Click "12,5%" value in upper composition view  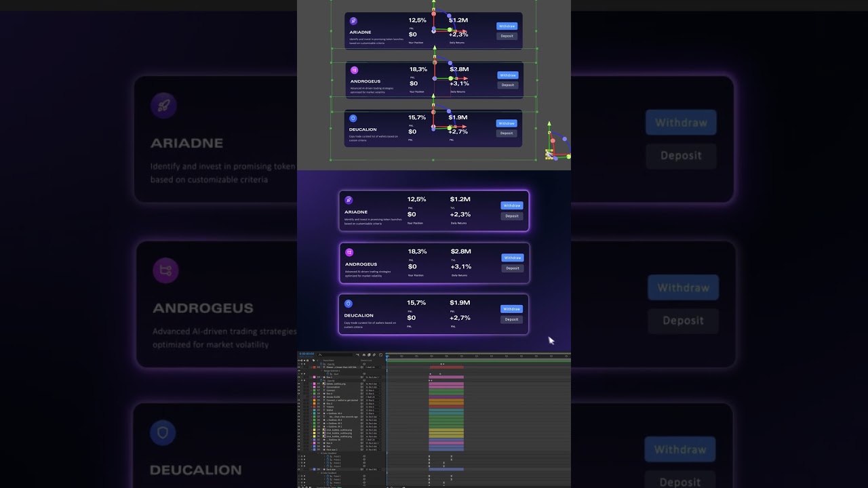(x=417, y=20)
